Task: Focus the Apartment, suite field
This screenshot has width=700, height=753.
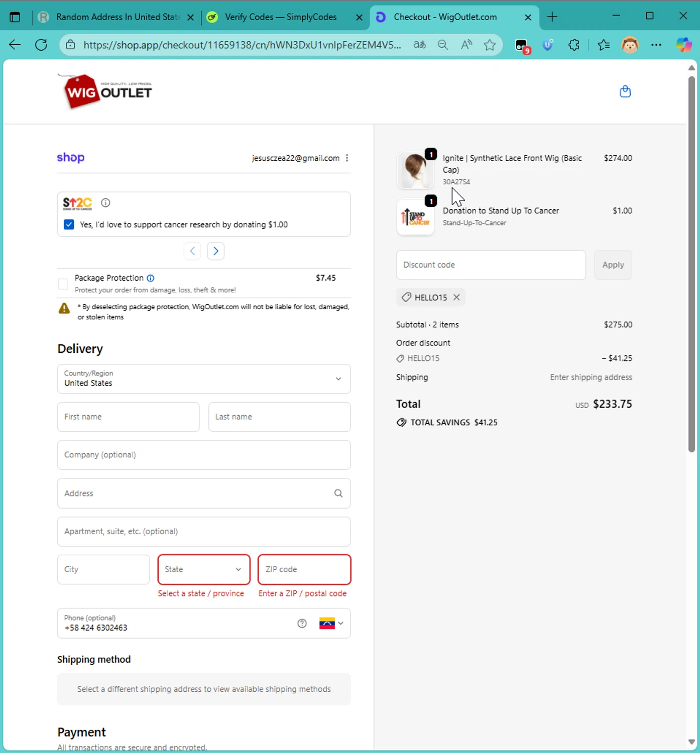Action: (x=204, y=532)
